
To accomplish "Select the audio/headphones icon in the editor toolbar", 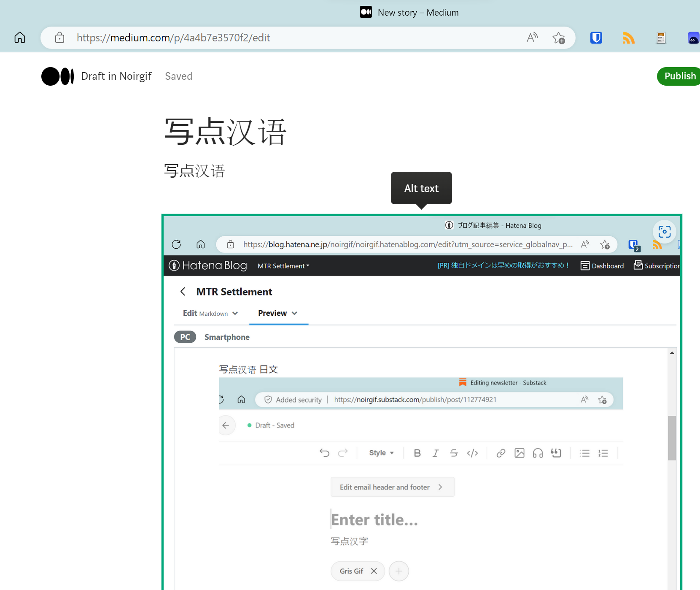I will (537, 453).
